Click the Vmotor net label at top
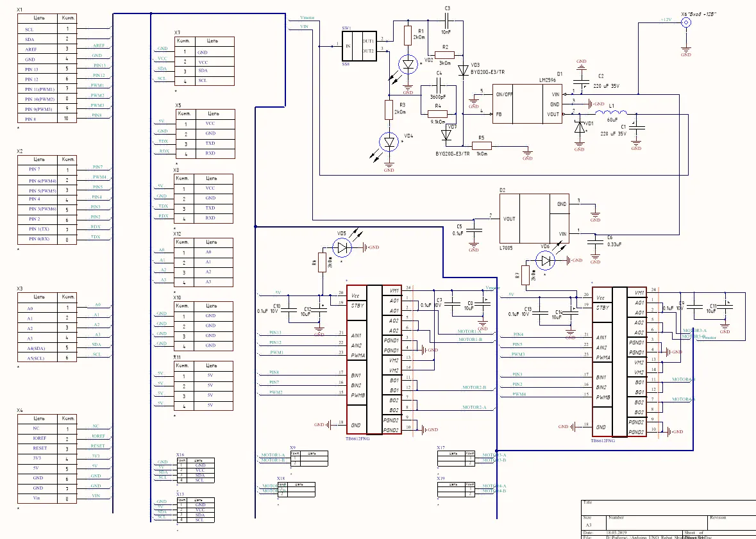 point(307,18)
